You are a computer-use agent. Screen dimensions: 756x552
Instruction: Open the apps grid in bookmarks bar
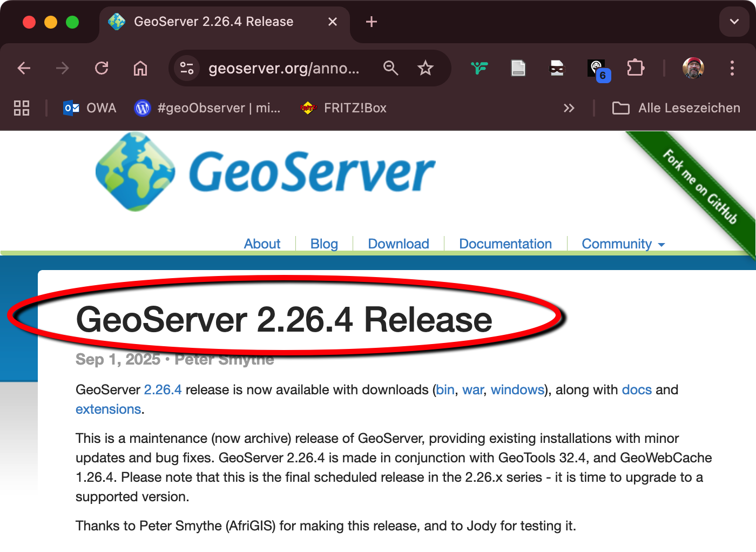(22, 108)
